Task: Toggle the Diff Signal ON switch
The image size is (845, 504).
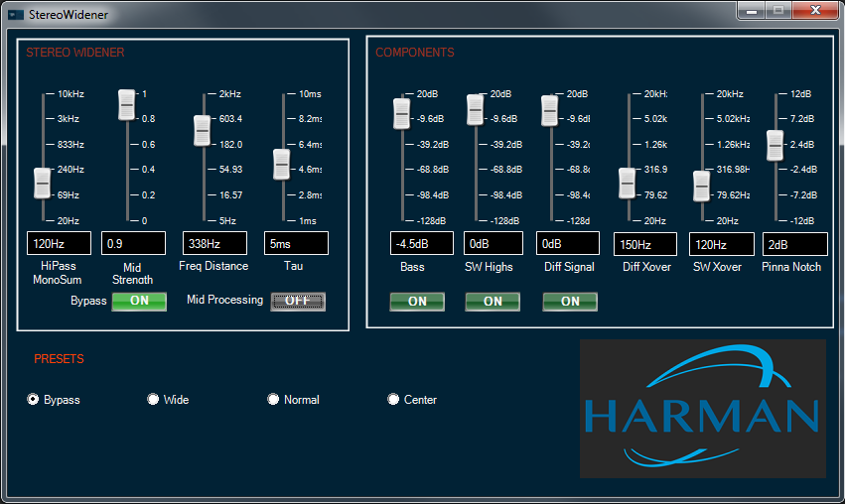Action: point(570,302)
